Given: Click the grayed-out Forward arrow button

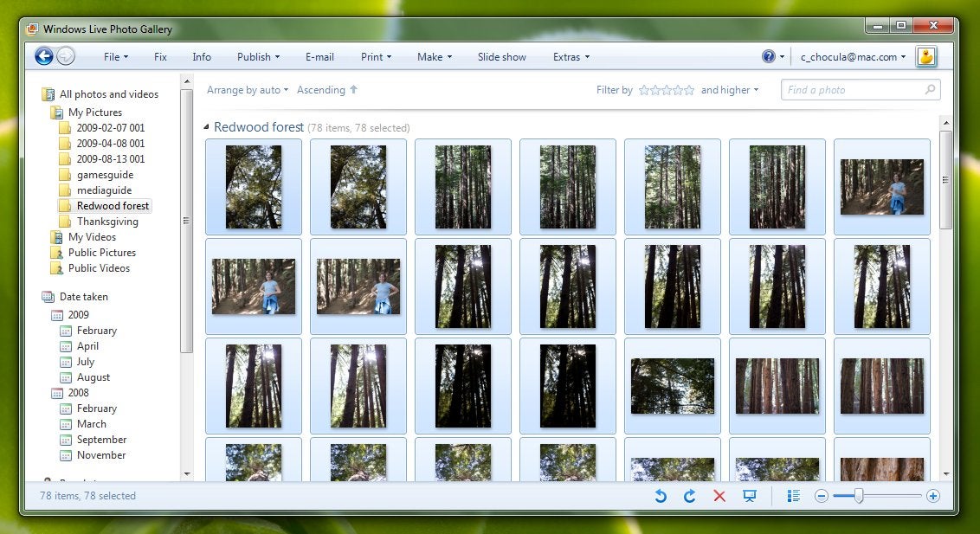Looking at the screenshot, I should click(x=66, y=56).
